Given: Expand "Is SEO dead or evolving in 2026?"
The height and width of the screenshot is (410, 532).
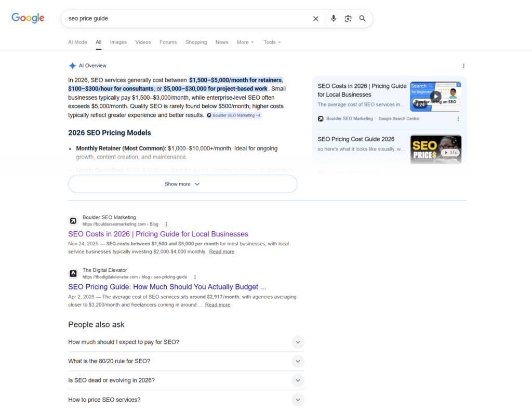Looking at the screenshot, I should click(x=298, y=380).
